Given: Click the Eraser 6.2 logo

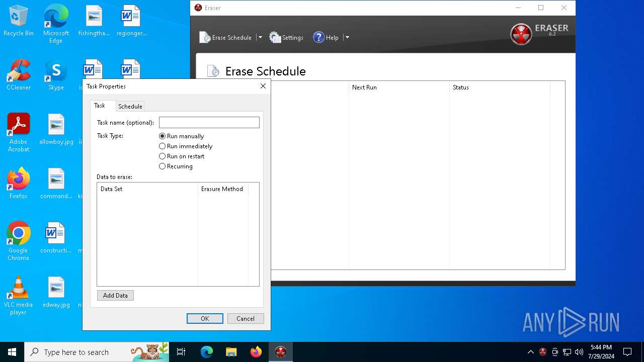Looking at the screenshot, I should [x=539, y=34].
